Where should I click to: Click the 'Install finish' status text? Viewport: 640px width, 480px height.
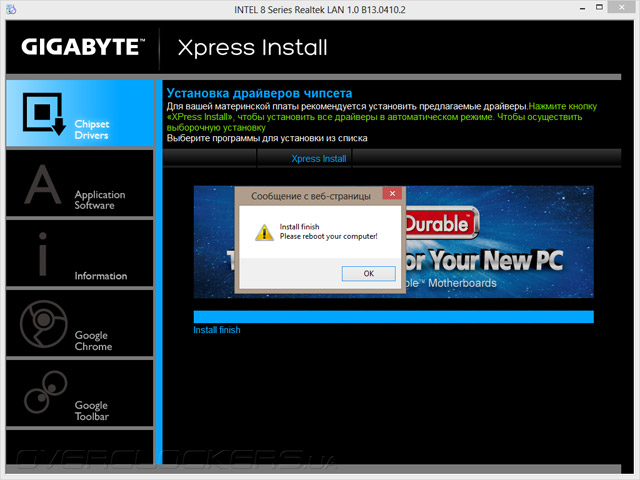click(x=217, y=330)
